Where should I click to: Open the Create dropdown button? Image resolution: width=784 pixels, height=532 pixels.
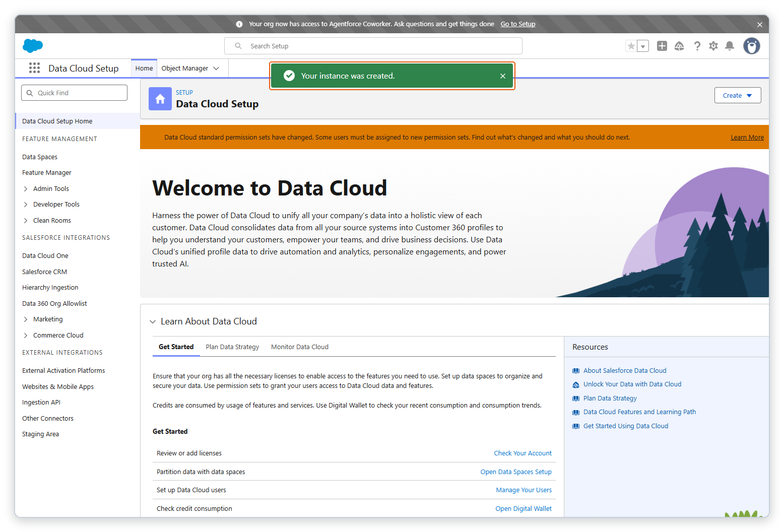point(737,95)
